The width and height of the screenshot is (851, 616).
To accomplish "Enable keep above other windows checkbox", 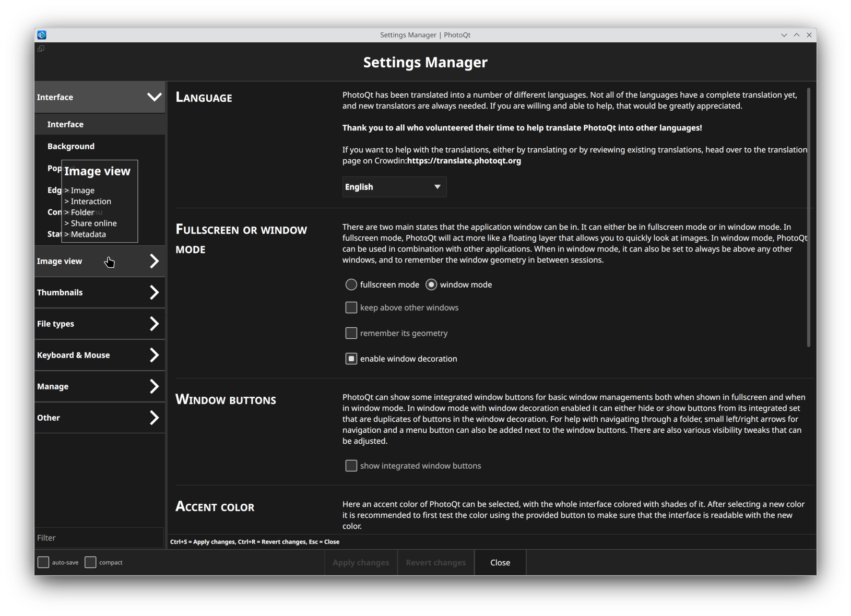I will pyautogui.click(x=351, y=307).
